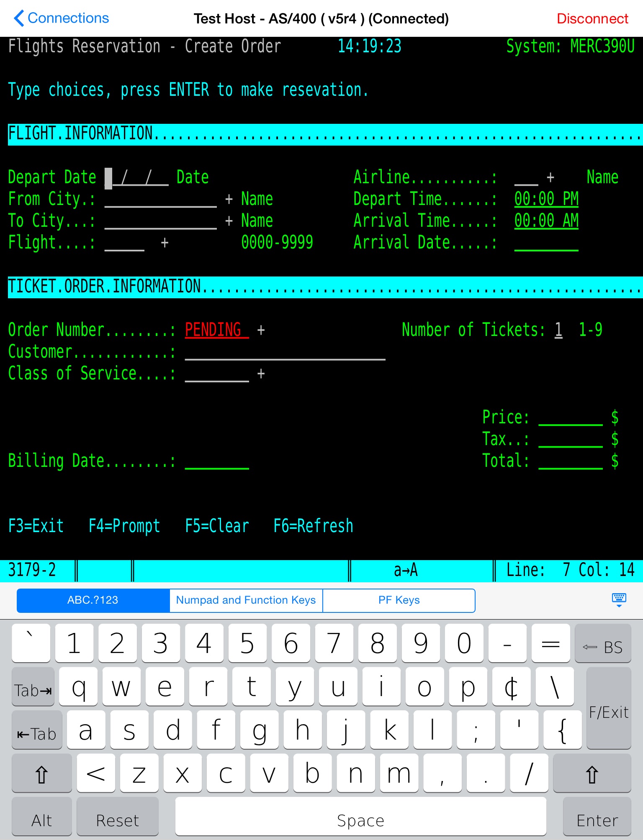Tap the Enter key

click(597, 817)
